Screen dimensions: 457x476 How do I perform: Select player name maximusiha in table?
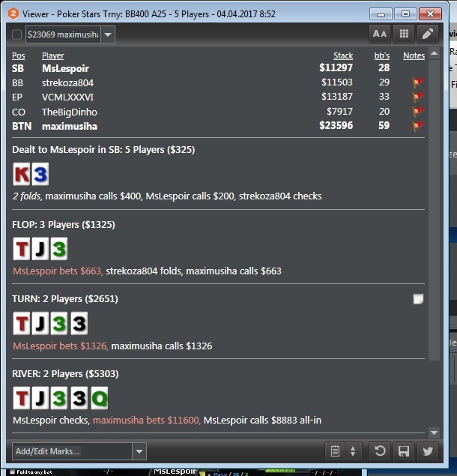tap(70, 126)
